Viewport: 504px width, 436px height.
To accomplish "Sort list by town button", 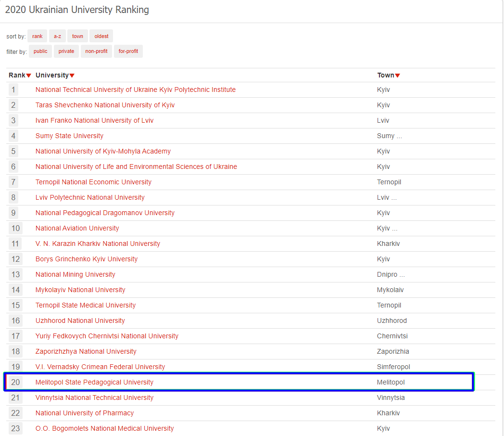I will [x=77, y=36].
